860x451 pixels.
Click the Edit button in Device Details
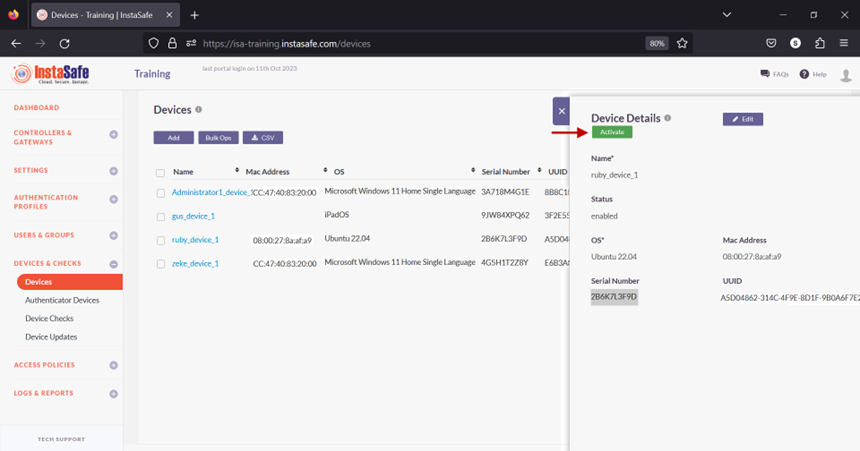[743, 119]
